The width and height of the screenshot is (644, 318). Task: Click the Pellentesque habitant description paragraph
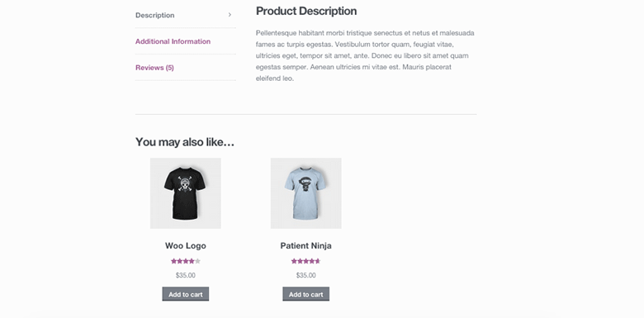click(x=365, y=55)
